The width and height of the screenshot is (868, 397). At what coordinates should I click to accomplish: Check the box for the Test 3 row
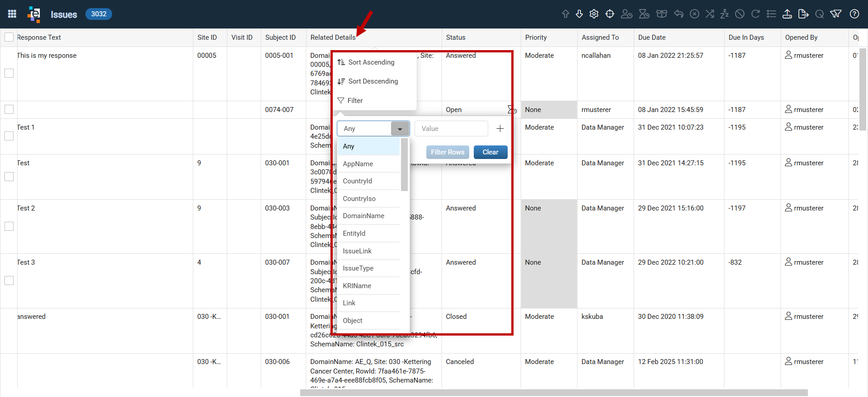pos(9,280)
